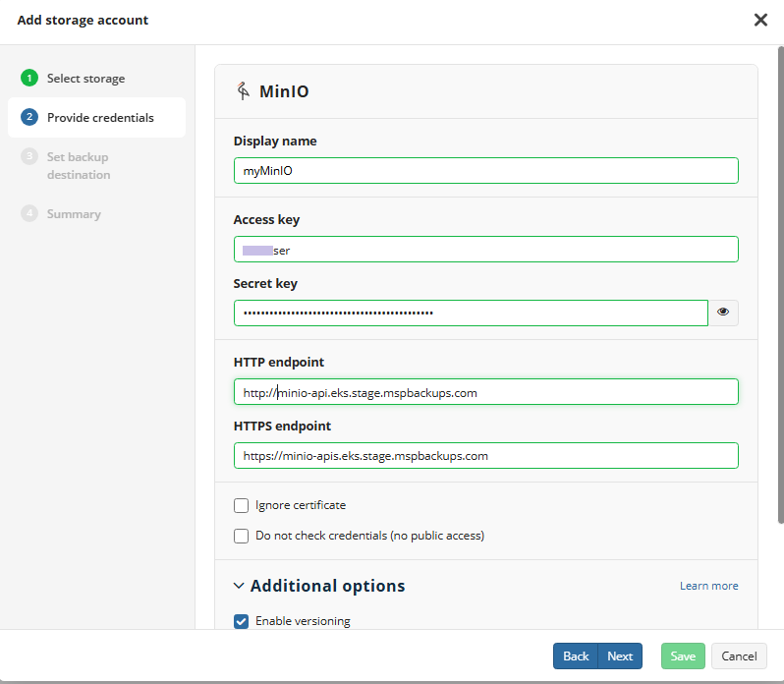Collapse the Additional options section
This screenshot has height=684, width=784.
coord(239,586)
